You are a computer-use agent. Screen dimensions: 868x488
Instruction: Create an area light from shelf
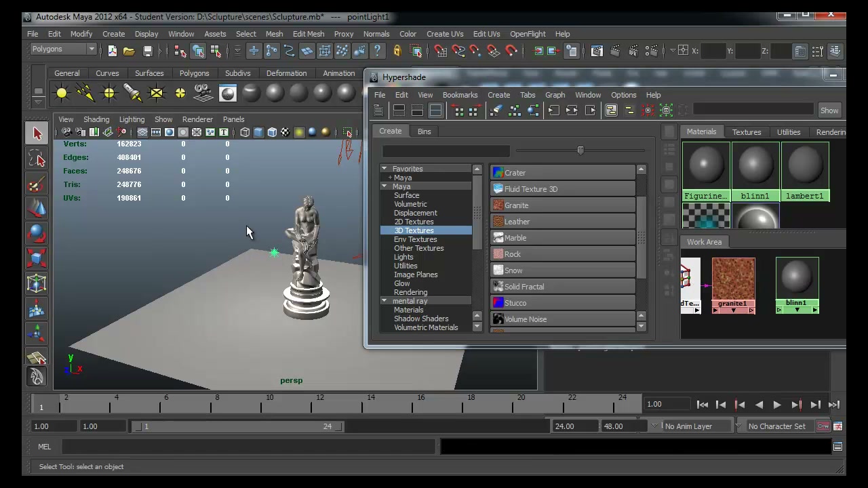pyautogui.click(x=157, y=93)
